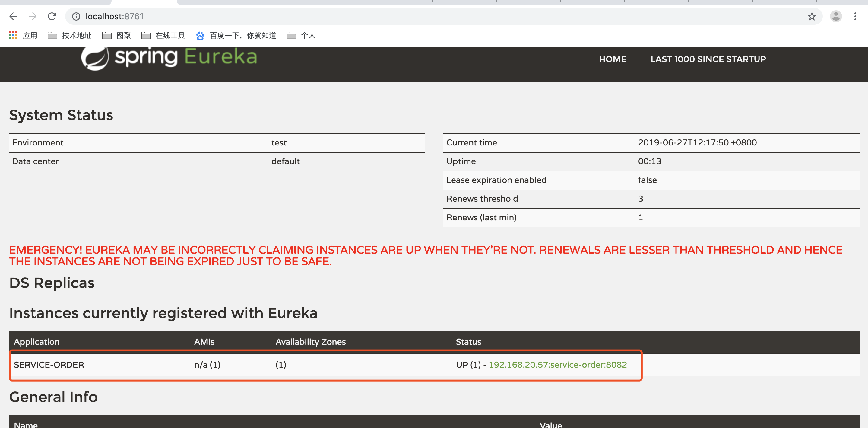Click the SERVICE-ORDER application cell
The height and width of the screenshot is (428, 868).
point(49,365)
